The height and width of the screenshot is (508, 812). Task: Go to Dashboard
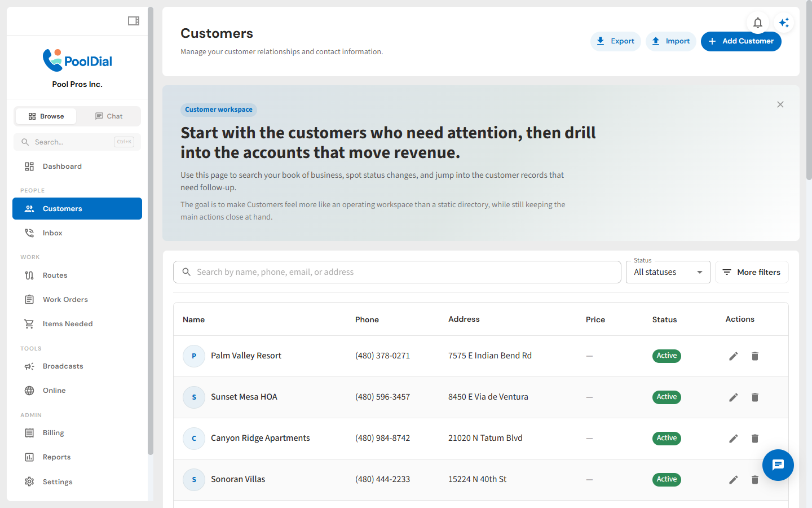tap(77, 167)
